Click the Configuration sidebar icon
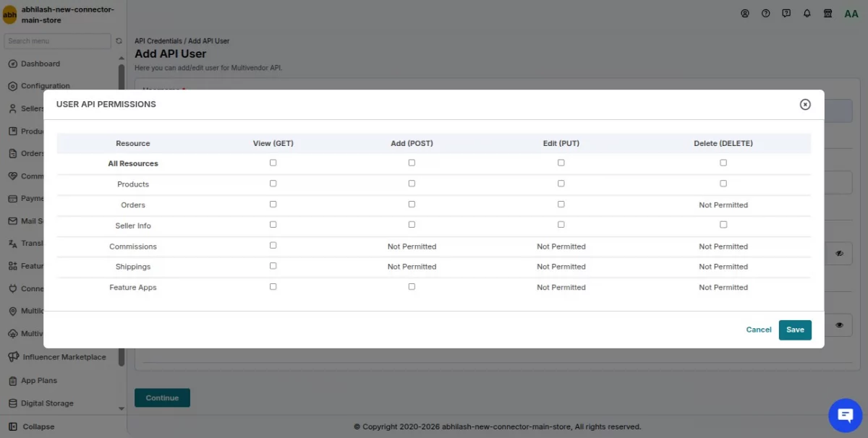Screen dimensions: 868x438 click(13, 86)
